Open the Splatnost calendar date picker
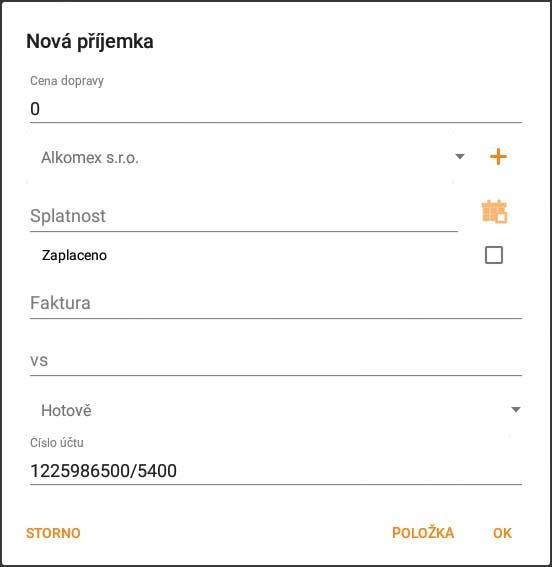 (494, 212)
